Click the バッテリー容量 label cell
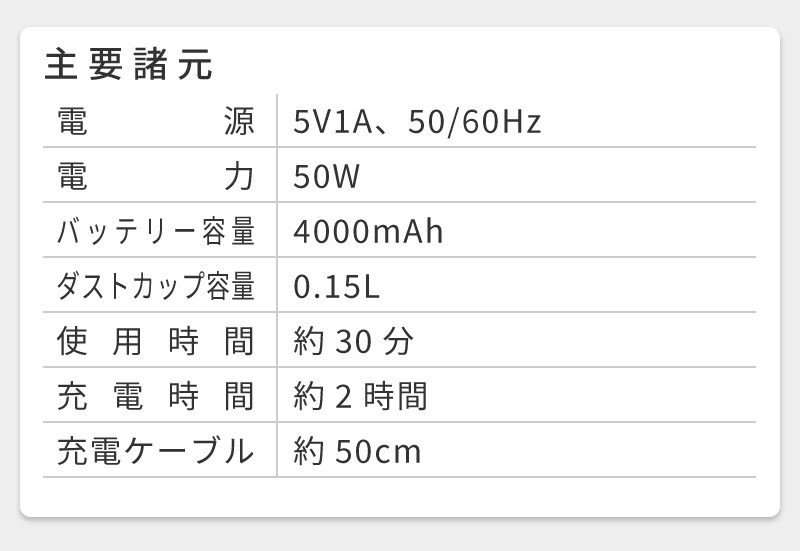The image size is (800, 551). (155, 232)
